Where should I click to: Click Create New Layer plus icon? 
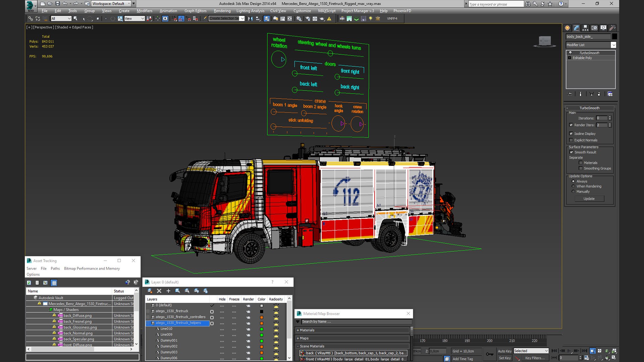click(x=168, y=291)
